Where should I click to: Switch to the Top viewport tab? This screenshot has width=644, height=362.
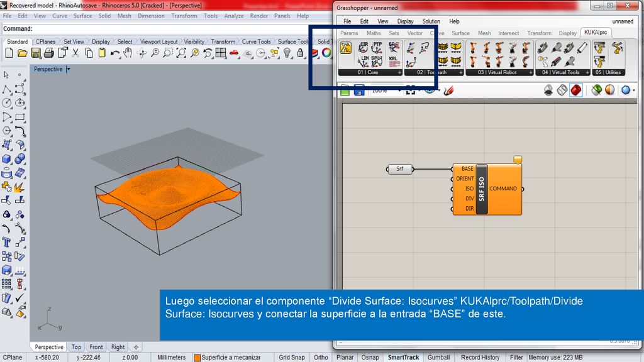[x=76, y=347]
